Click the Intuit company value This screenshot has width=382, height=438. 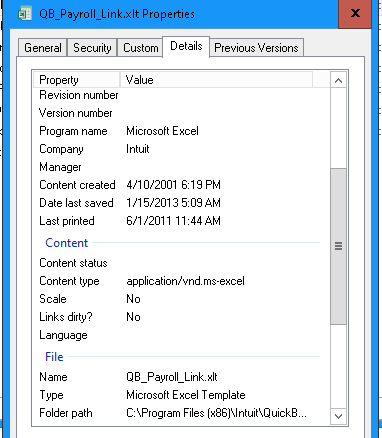138,149
